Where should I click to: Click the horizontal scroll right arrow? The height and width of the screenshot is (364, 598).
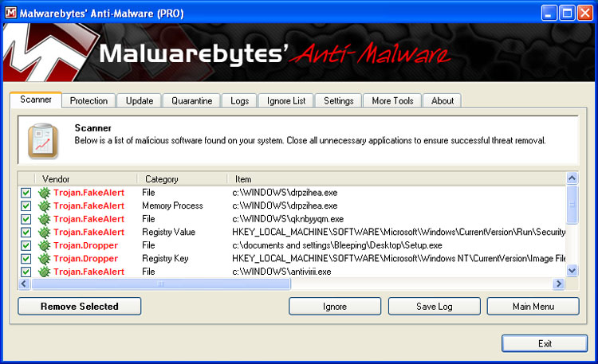point(559,284)
